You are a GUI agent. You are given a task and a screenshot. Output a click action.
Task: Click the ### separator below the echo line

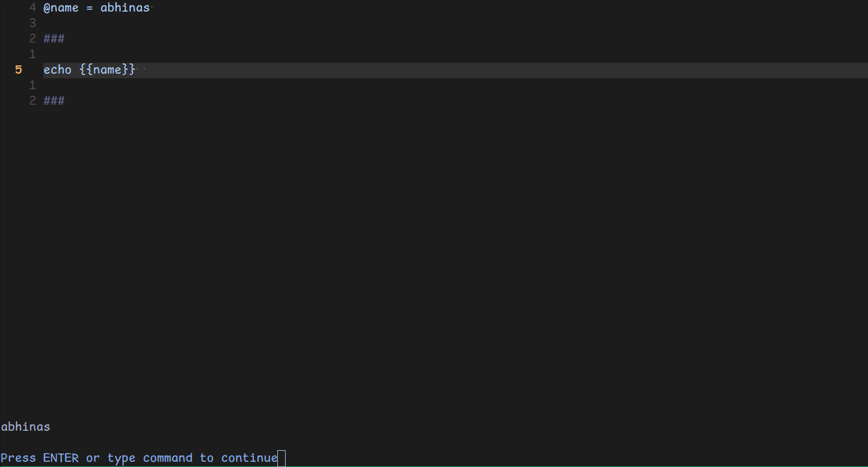[54, 101]
